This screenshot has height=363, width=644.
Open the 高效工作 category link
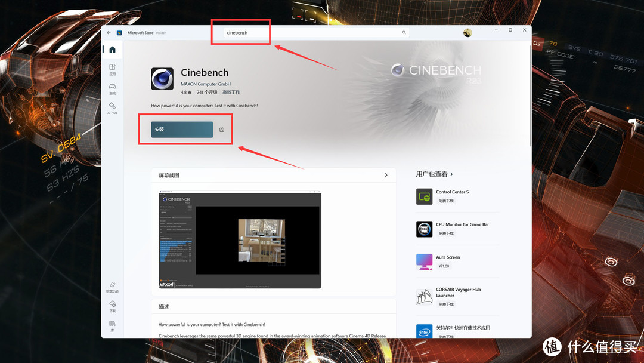click(231, 92)
